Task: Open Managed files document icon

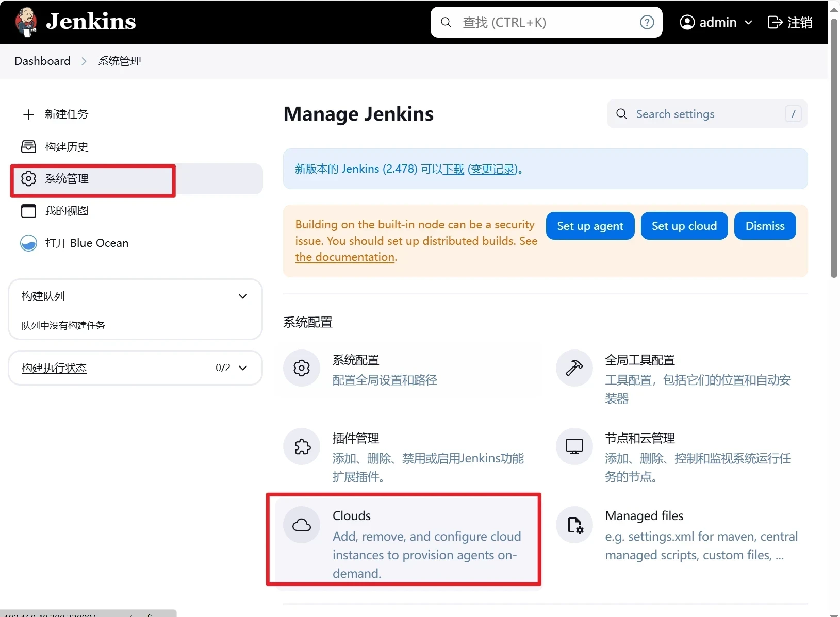Action: click(574, 525)
